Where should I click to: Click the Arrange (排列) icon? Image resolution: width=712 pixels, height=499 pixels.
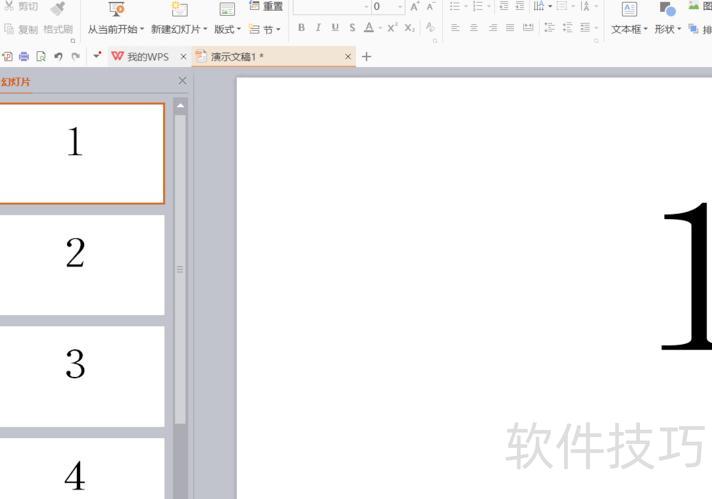coord(693,29)
